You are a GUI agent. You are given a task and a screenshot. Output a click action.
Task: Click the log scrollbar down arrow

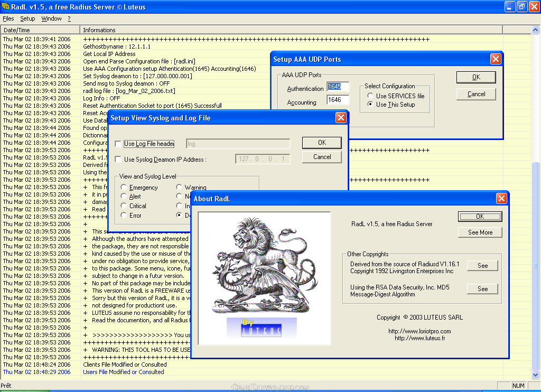click(535, 375)
